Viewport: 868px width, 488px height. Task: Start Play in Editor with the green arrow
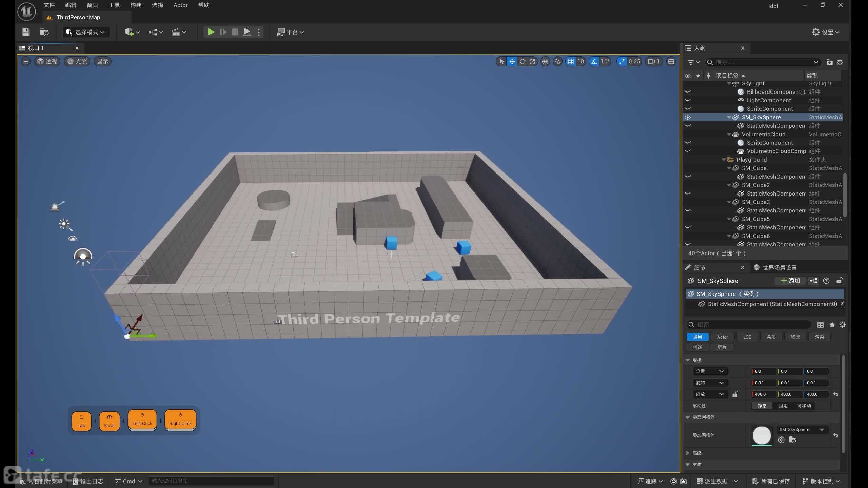(x=211, y=32)
